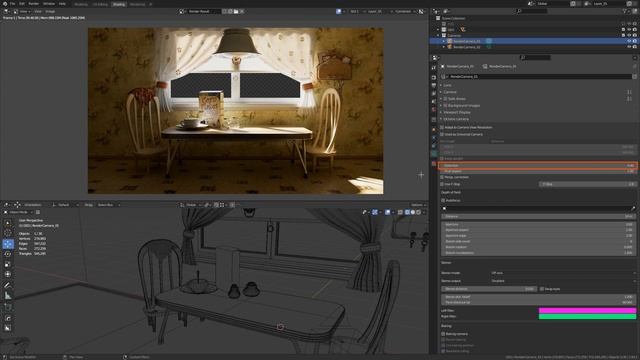
Task: Hide RenderCamera_02 with its eye icon
Action: tap(629, 47)
